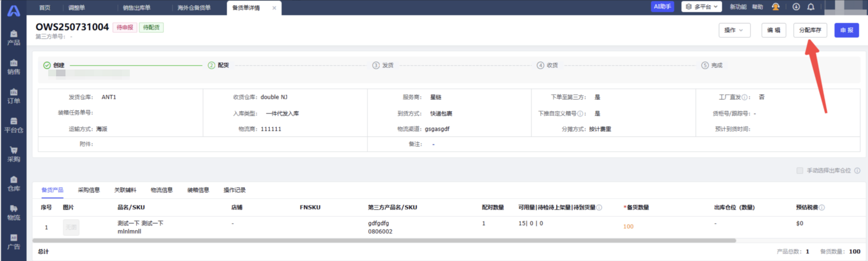Click info icon beside 手动选择出库仓位
The image size is (868, 261).
857,171
